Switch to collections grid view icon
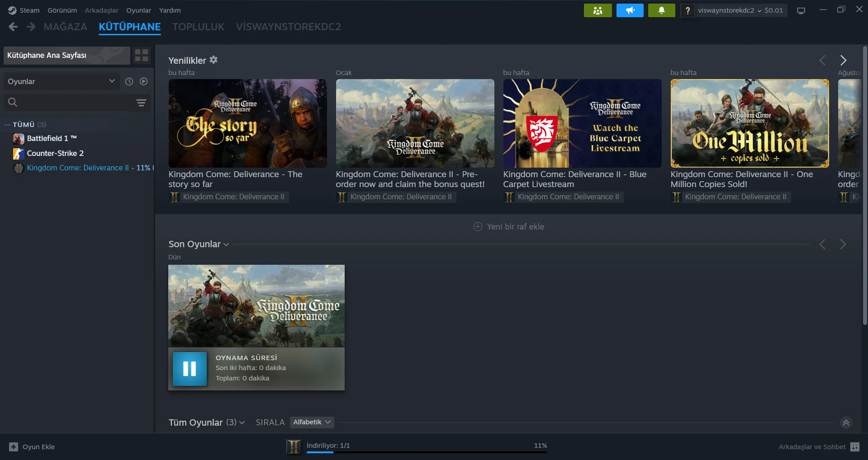The height and width of the screenshot is (460, 868). pos(142,55)
